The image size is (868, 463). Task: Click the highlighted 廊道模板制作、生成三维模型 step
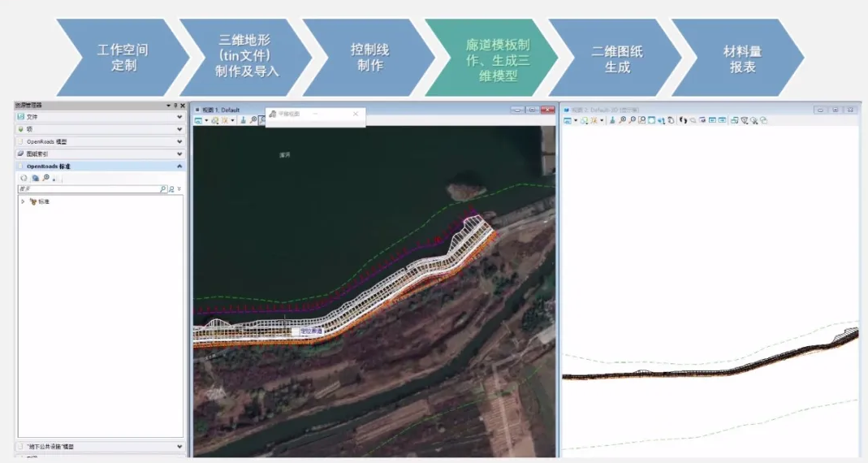click(491, 58)
